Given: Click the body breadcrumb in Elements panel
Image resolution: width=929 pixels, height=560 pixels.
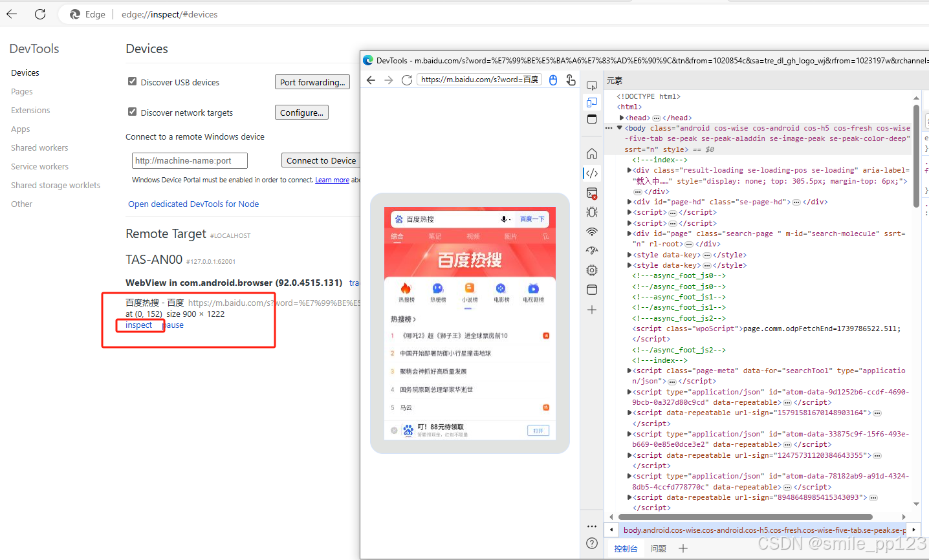Looking at the screenshot, I should [x=764, y=530].
